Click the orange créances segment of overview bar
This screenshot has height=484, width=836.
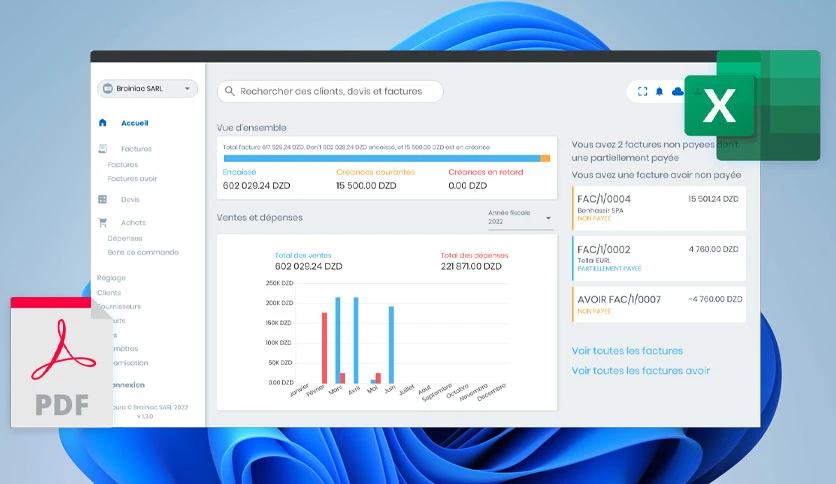(545, 158)
